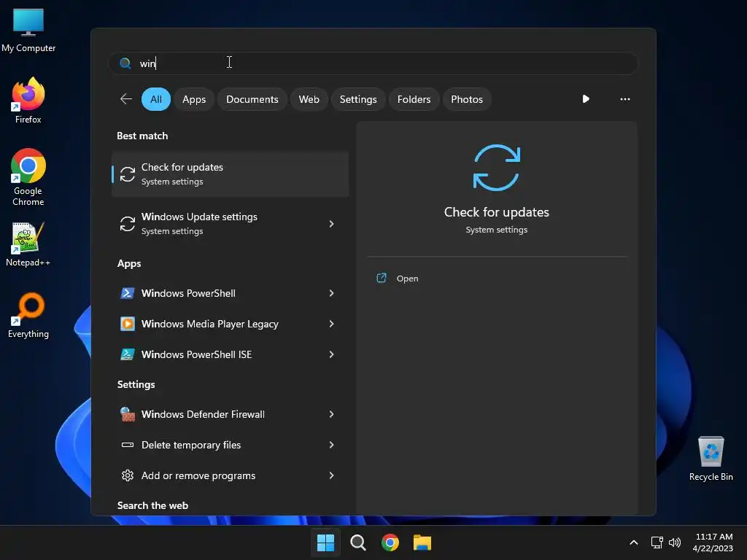Switch to the Documents filter
Screen dimensions: 747x560
[252, 99]
